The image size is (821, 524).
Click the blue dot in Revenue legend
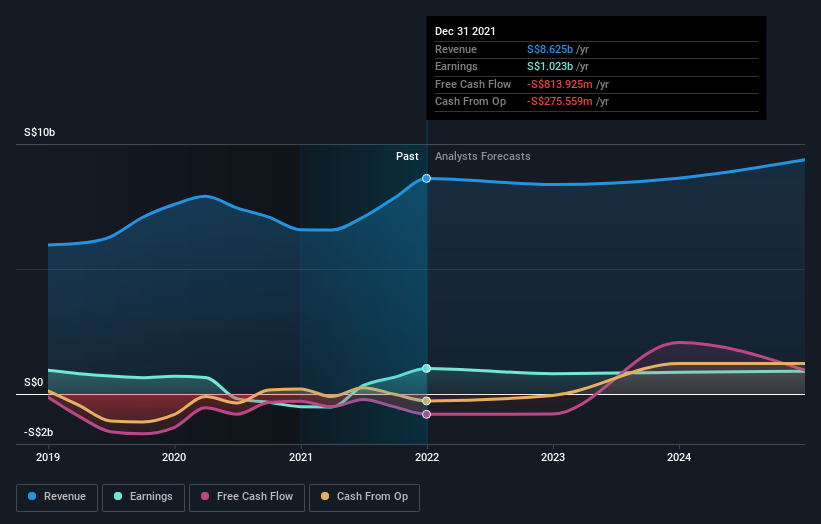tap(33, 496)
